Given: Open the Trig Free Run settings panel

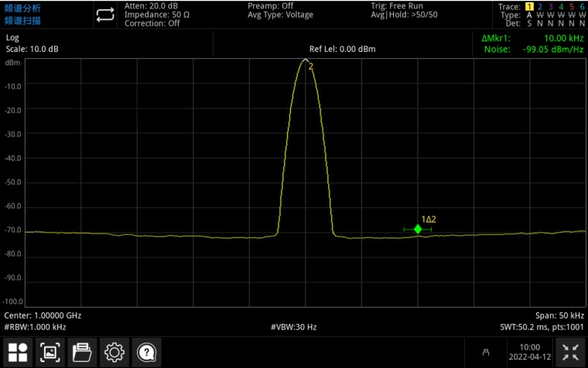Looking at the screenshot, I should pos(397,6).
